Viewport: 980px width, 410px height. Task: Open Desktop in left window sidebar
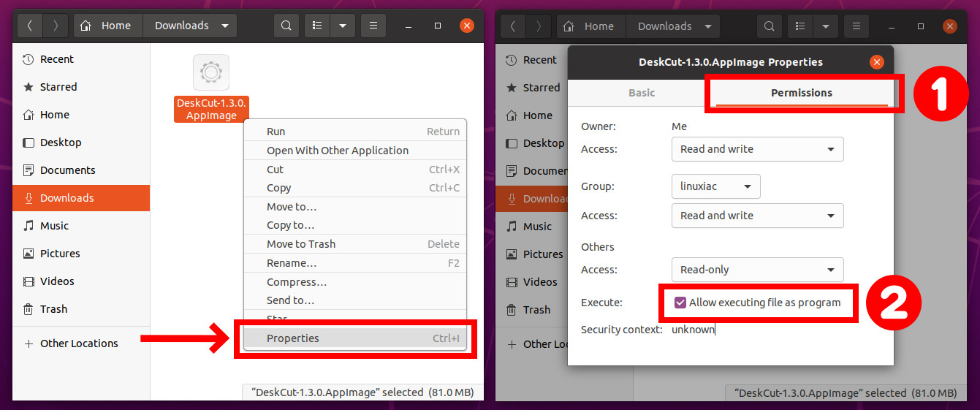80,143
